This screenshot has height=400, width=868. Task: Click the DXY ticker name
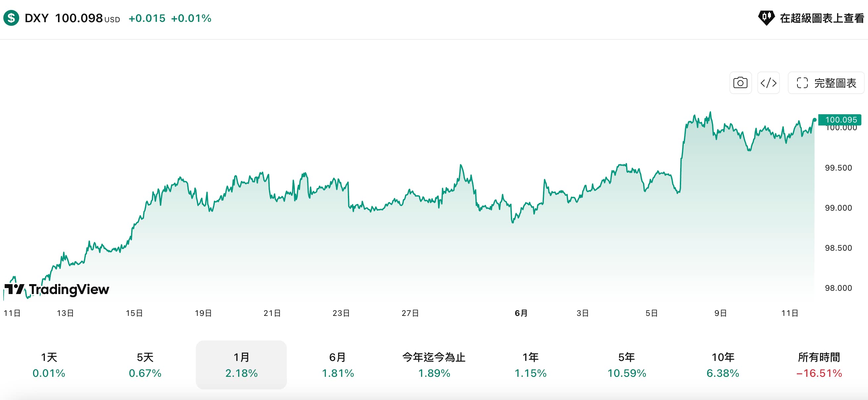pyautogui.click(x=37, y=18)
